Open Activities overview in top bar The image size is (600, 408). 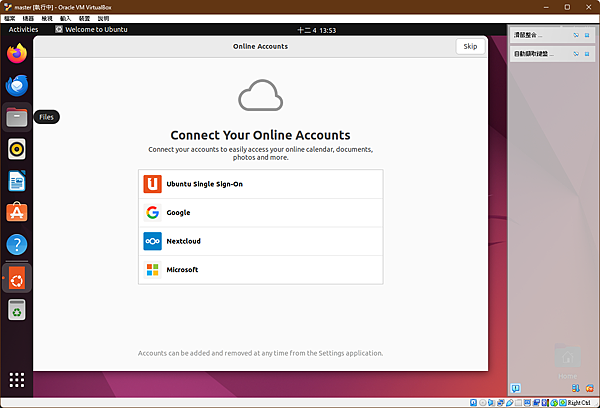point(23,29)
